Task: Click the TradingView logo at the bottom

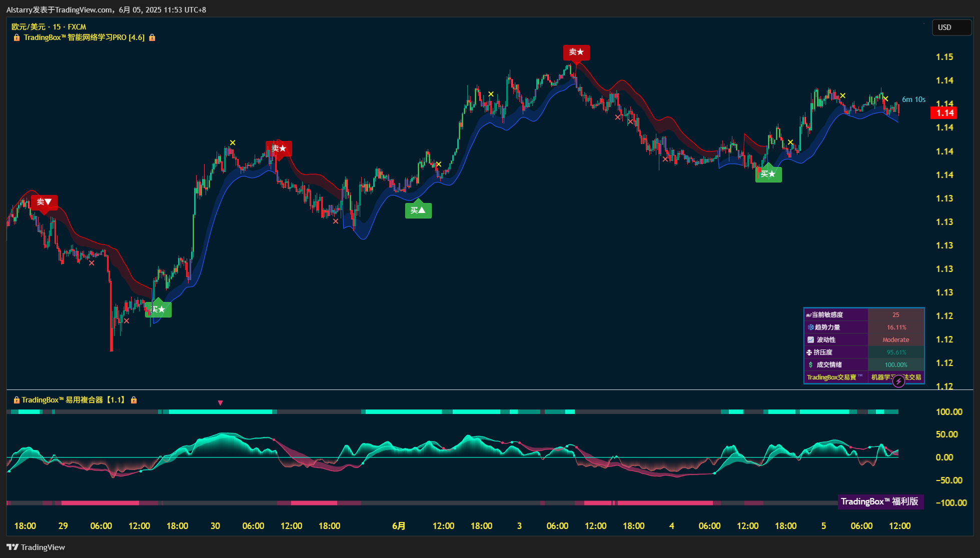Action: (x=36, y=547)
